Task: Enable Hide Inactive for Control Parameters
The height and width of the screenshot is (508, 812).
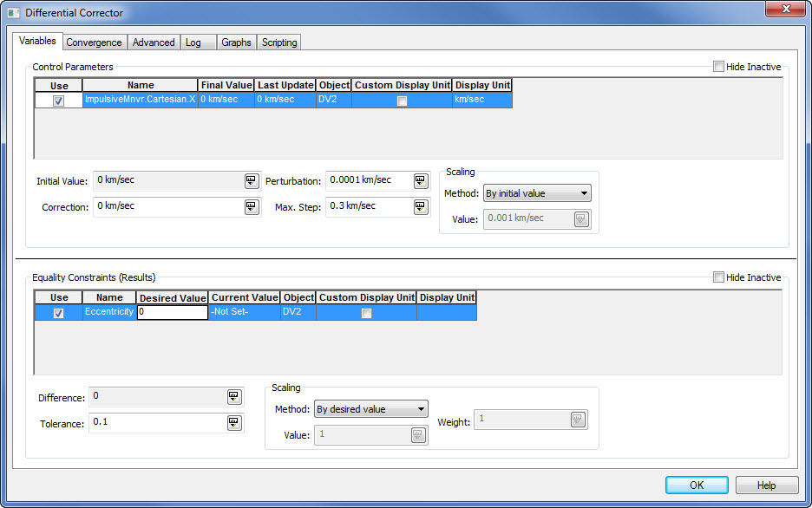Action: coord(718,67)
